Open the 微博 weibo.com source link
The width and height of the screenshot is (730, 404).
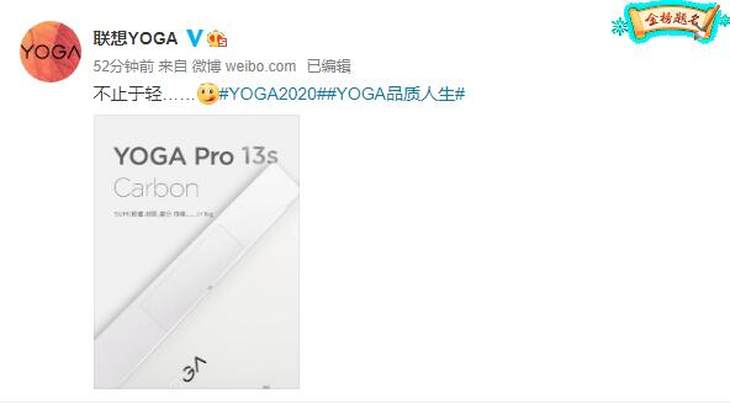243,66
